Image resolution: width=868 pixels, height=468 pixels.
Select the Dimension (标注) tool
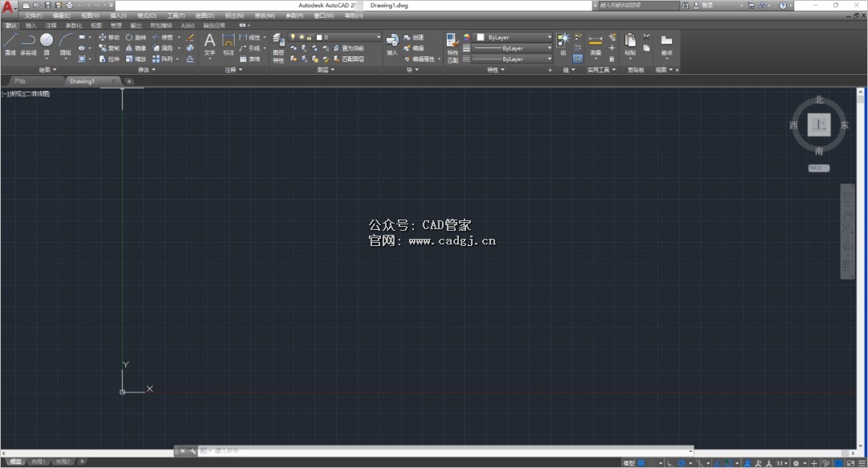point(228,44)
